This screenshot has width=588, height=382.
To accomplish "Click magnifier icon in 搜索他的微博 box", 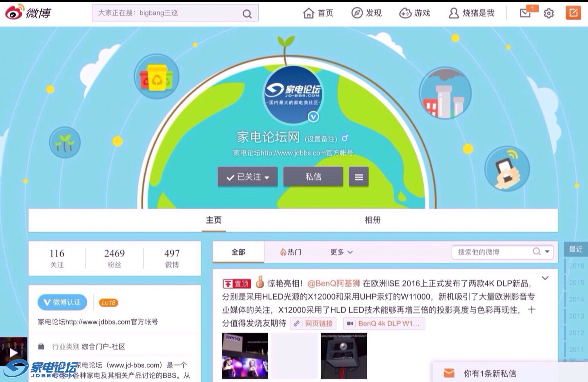I will pyautogui.click(x=537, y=252).
